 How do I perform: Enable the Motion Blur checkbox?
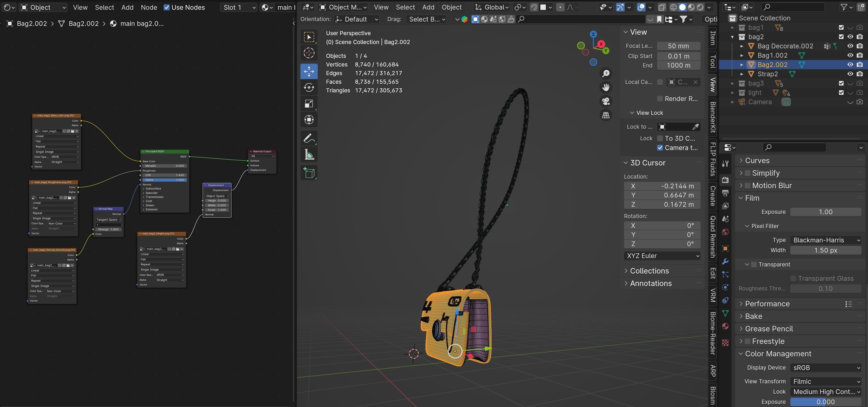pos(747,186)
